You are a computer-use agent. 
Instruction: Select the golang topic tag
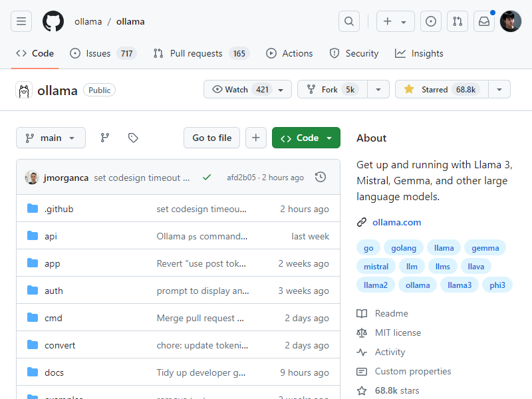[404, 247]
